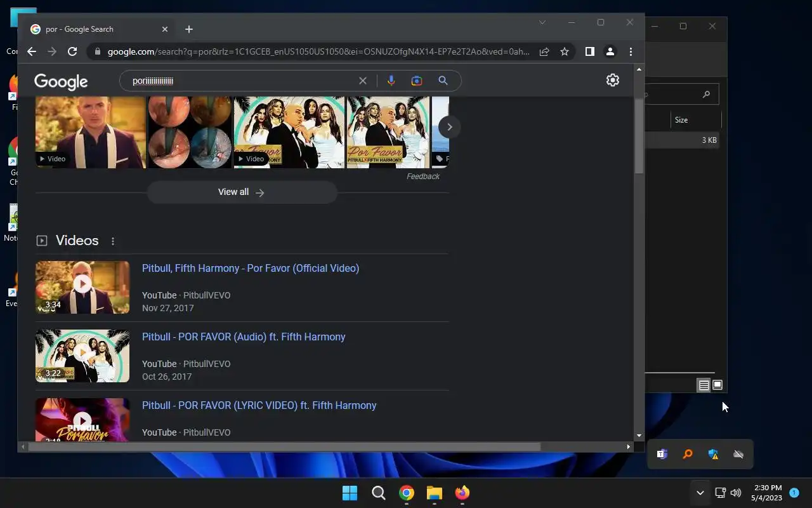Switch File Explorer to details view

coord(704,385)
